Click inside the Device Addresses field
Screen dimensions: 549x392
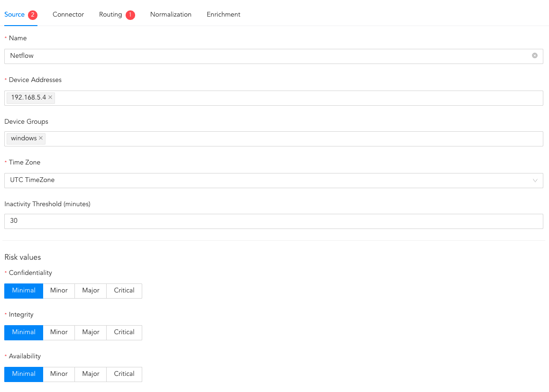coord(299,98)
